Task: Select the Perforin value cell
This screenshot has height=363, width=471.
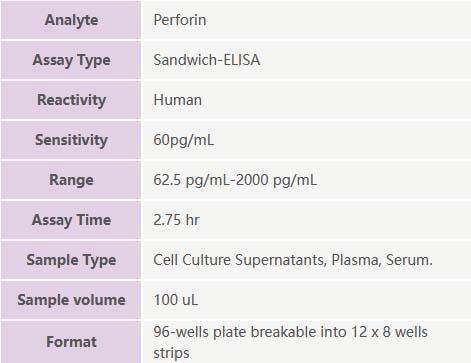Action: [x=307, y=20]
